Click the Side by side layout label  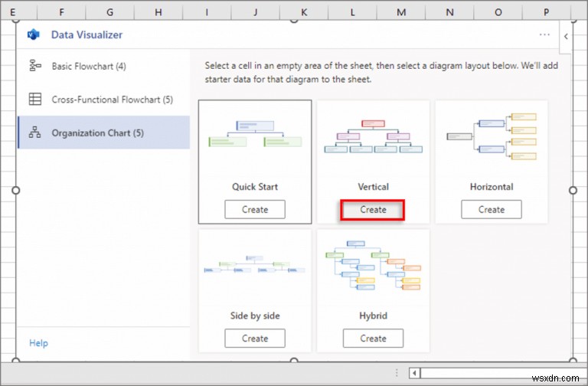click(x=255, y=316)
